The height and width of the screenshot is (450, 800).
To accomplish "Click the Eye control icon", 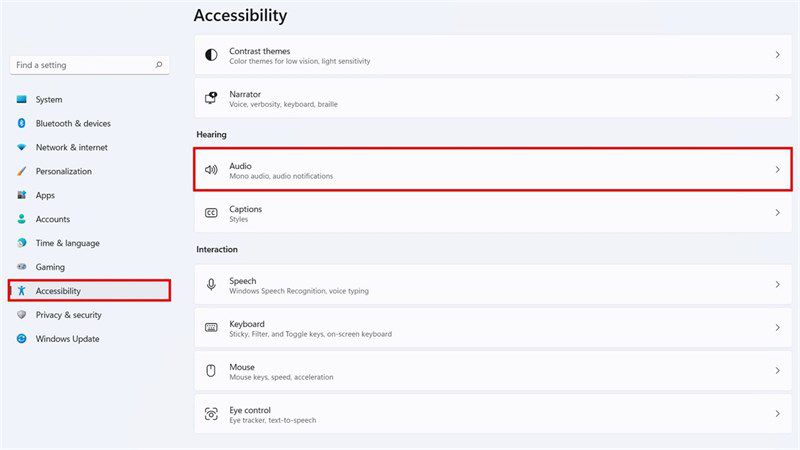I will pyautogui.click(x=211, y=414).
